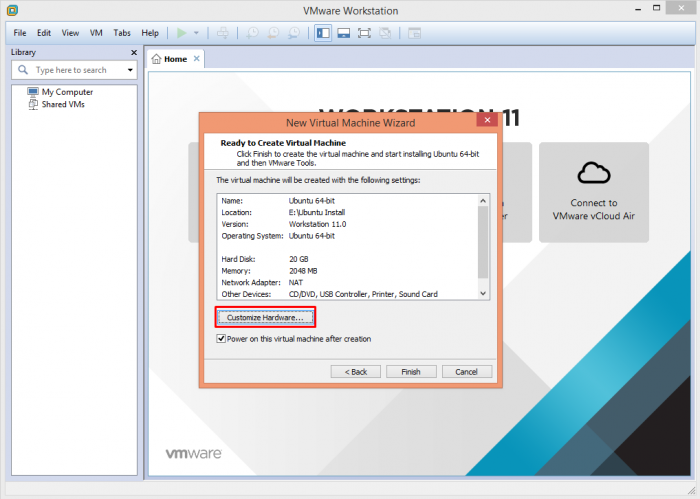Click the console view icon in toolbar
This screenshot has height=499, width=700.
coord(414,33)
